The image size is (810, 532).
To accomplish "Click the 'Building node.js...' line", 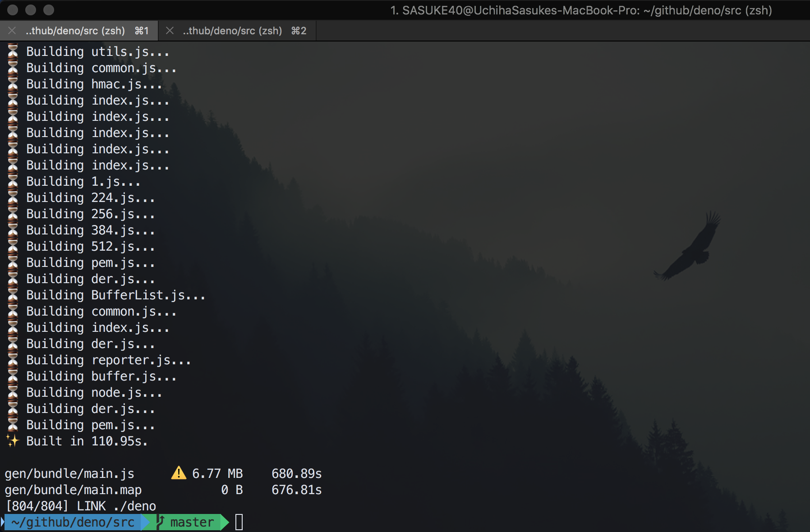I will pos(94,393).
